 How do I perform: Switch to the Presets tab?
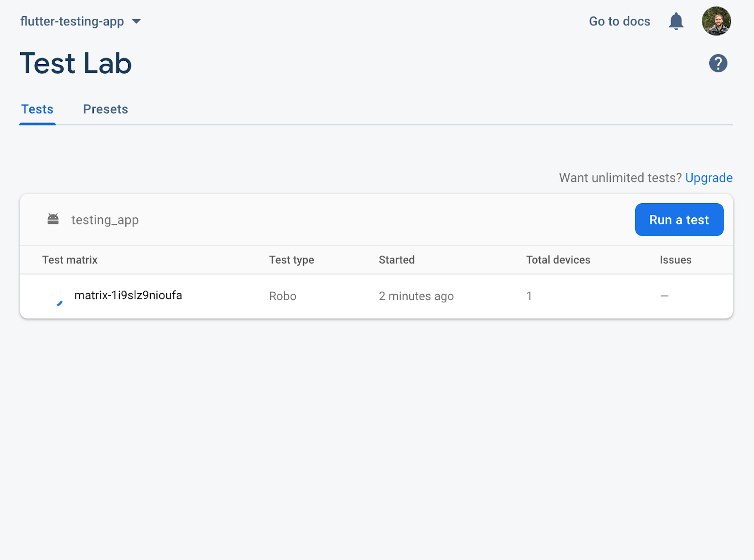tap(106, 109)
